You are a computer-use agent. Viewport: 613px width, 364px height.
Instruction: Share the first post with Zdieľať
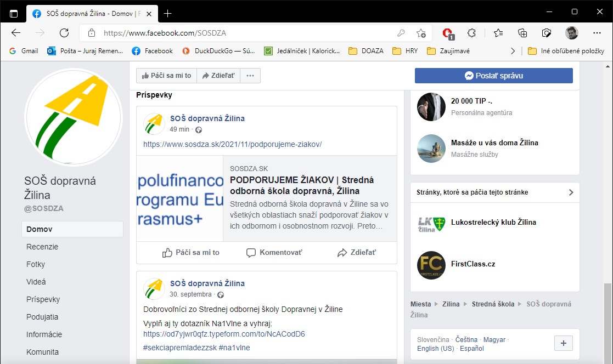click(x=357, y=253)
